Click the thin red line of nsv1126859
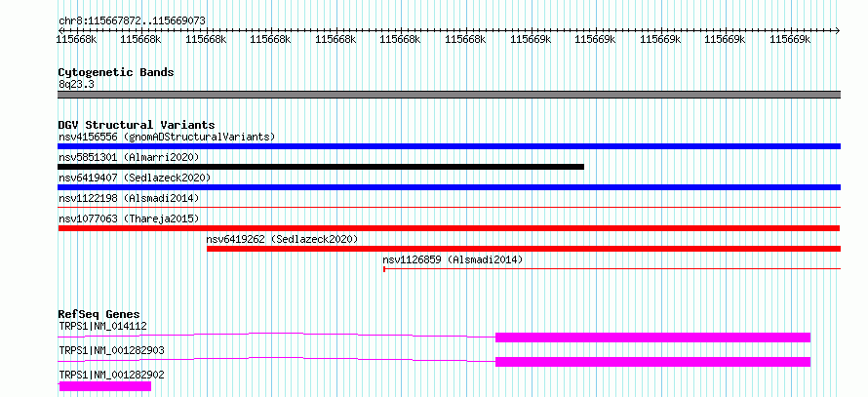The image size is (868, 397). pos(612,269)
